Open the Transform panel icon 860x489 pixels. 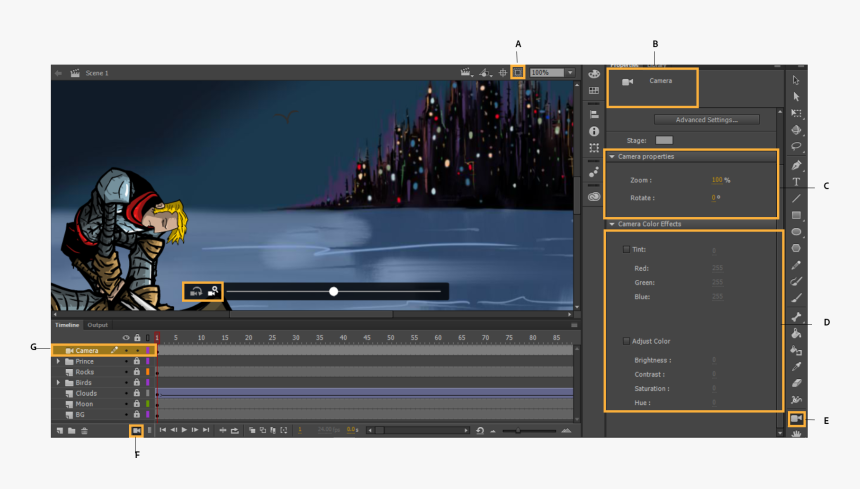[x=593, y=148]
